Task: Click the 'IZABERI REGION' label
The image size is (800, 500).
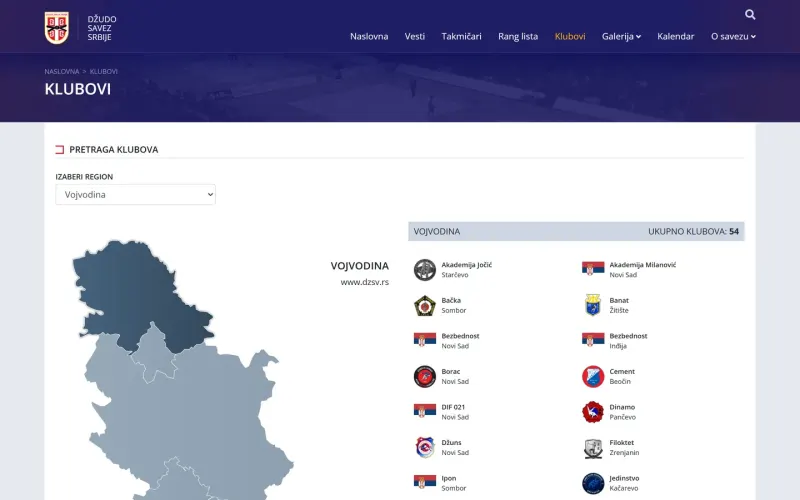Action: [84, 177]
